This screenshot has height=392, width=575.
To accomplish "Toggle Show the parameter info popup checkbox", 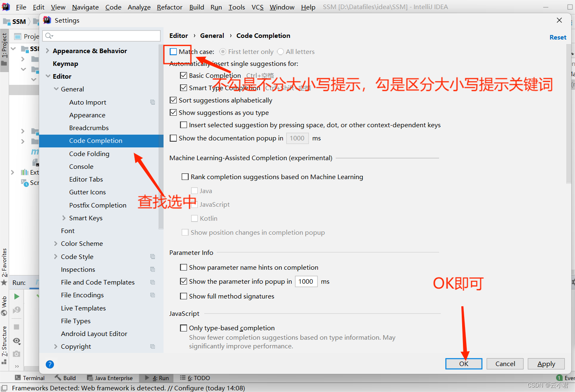I will click(184, 281).
